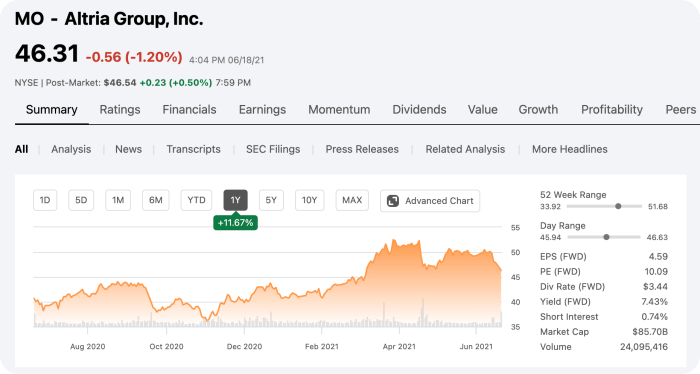Select the 5D chart range
The width and height of the screenshot is (700, 374).
pyautogui.click(x=81, y=200)
